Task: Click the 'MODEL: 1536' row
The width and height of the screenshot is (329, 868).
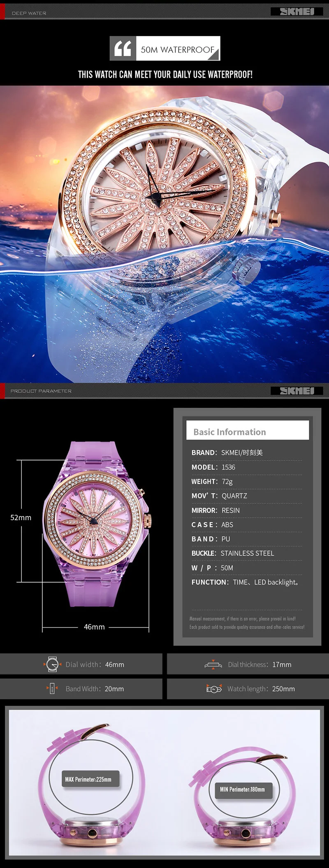Action: coord(213,467)
